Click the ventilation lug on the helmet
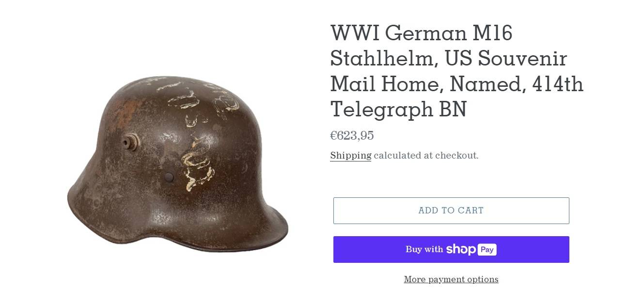This screenshot has height=306, width=644. point(129,143)
